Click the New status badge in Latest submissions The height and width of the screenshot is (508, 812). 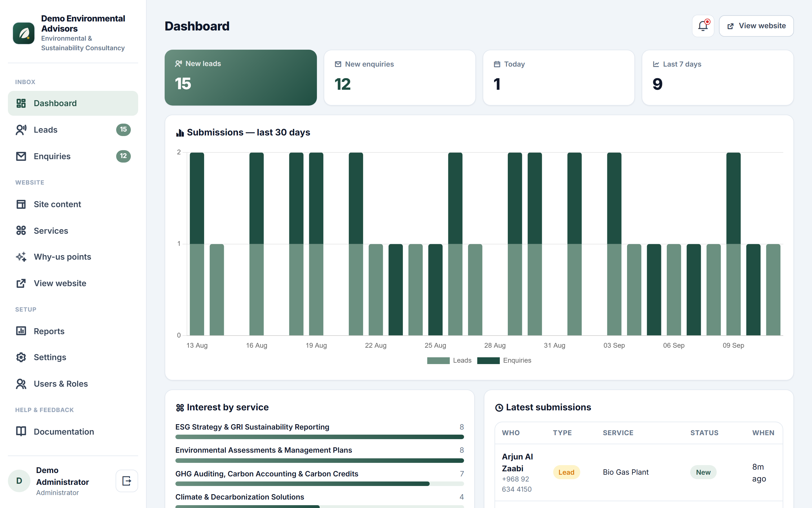pyautogui.click(x=703, y=472)
